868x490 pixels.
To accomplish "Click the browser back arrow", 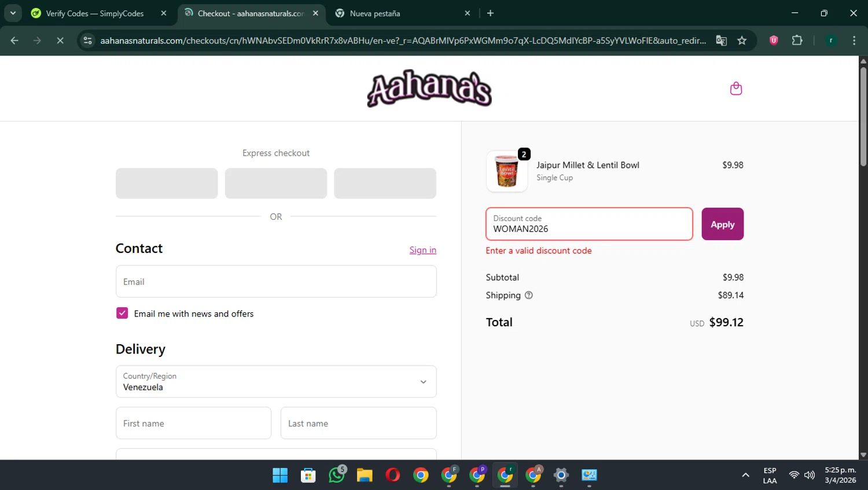I will tap(14, 40).
